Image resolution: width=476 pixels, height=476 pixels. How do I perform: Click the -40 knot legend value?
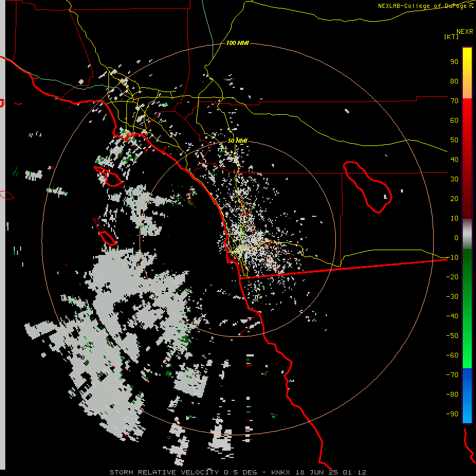coord(452,316)
